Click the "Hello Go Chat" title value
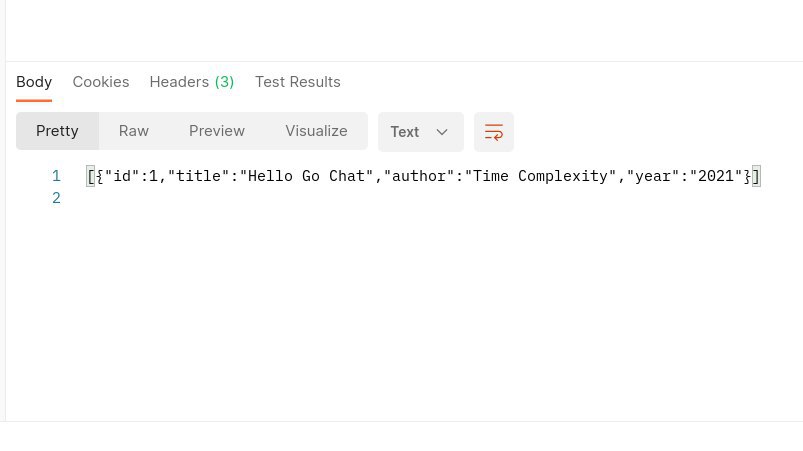 coord(306,177)
